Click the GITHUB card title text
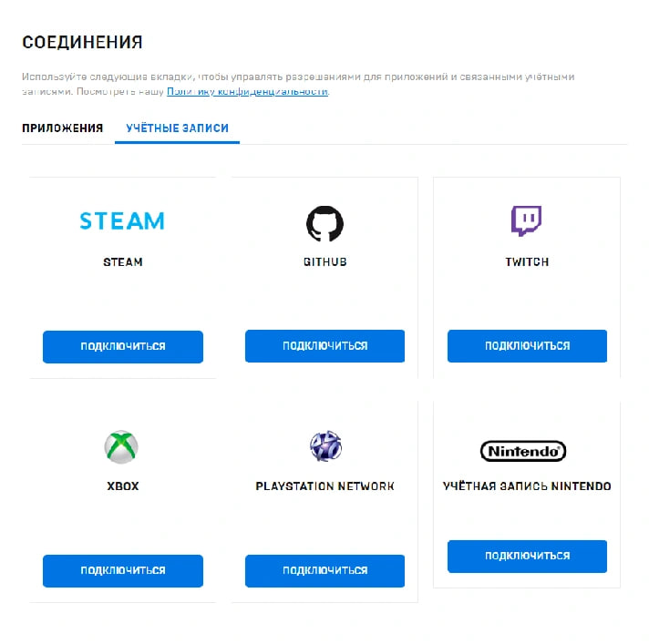649x644 pixels. coord(324,261)
